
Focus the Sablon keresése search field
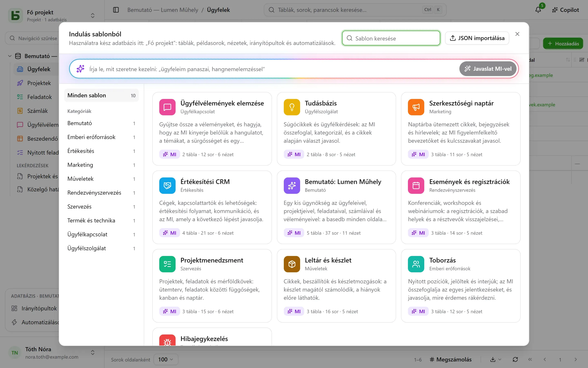click(391, 38)
